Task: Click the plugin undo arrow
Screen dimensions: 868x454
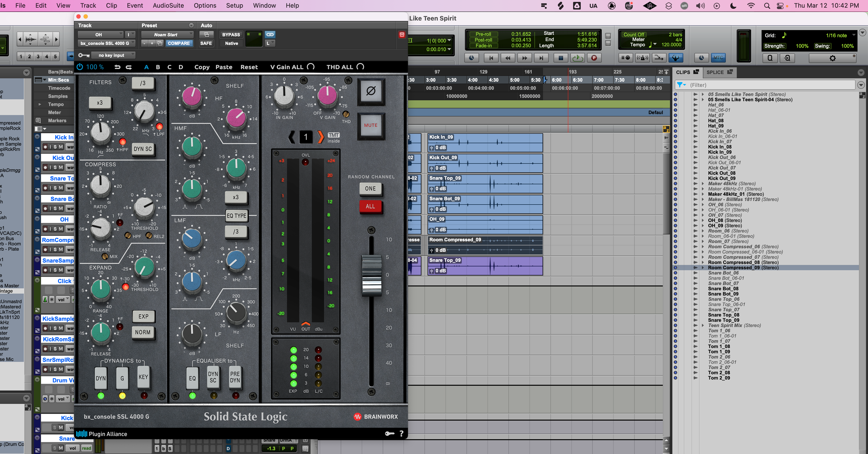Action: point(117,67)
